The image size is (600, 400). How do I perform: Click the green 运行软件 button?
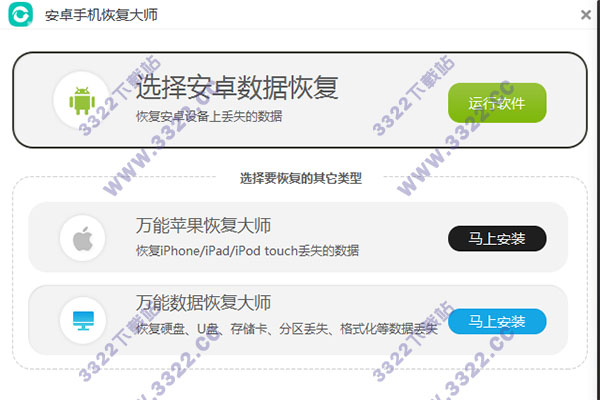tap(497, 103)
